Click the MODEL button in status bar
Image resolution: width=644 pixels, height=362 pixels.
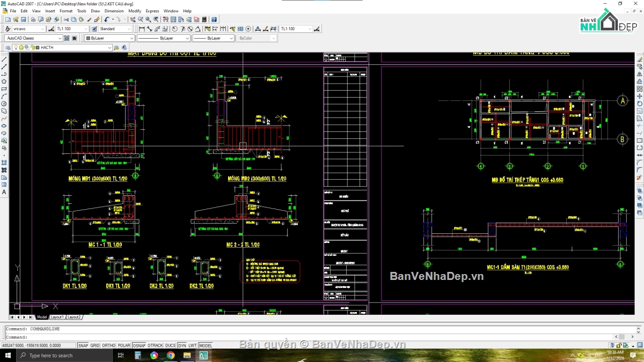tap(206, 345)
